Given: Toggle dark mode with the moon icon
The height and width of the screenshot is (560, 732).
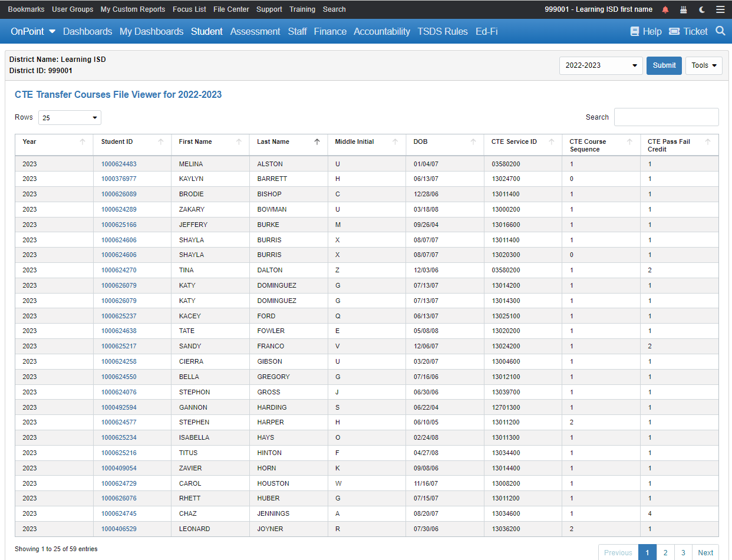Looking at the screenshot, I should tap(701, 9).
